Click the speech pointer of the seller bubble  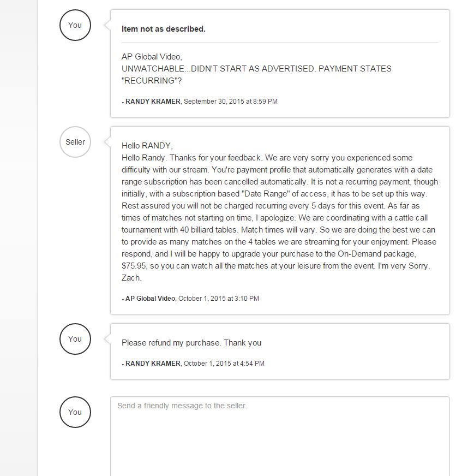tap(107, 142)
